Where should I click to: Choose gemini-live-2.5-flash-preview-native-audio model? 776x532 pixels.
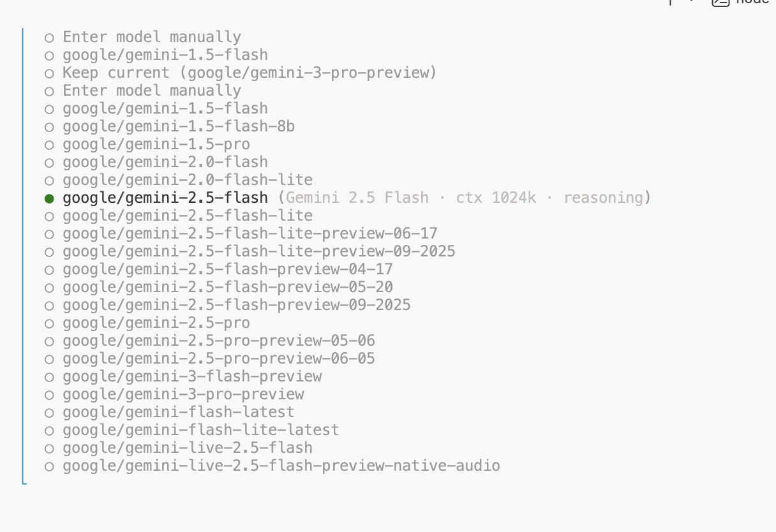pyautogui.click(x=281, y=466)
